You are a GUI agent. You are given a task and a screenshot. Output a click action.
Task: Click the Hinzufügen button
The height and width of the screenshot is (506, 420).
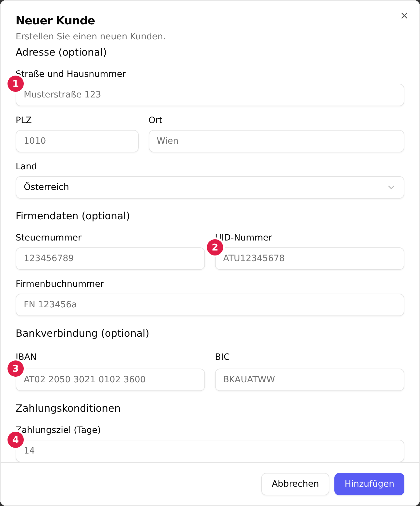(369, 484)
